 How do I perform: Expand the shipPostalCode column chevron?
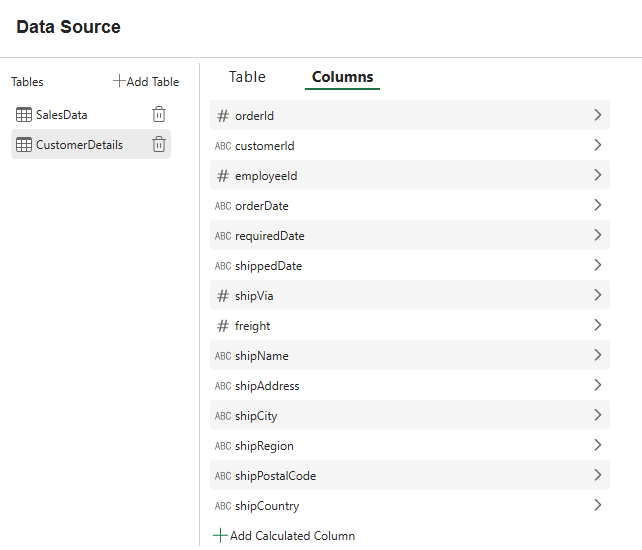[597, 475]
